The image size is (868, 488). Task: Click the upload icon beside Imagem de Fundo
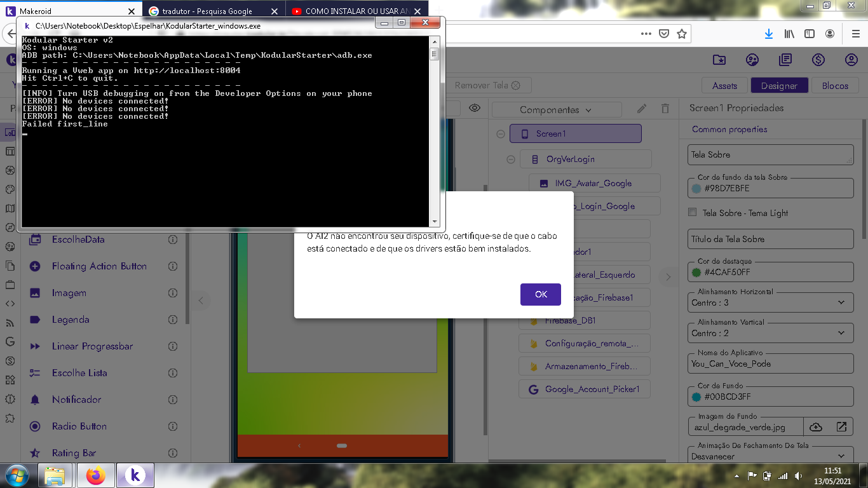pyautogui.click(x=816, y=427)
